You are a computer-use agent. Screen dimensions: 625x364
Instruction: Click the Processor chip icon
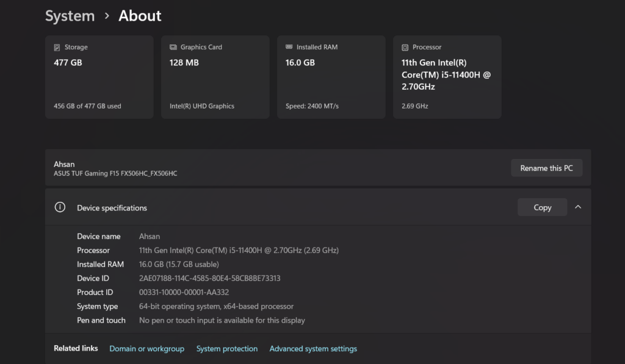(x=405, y=47)
